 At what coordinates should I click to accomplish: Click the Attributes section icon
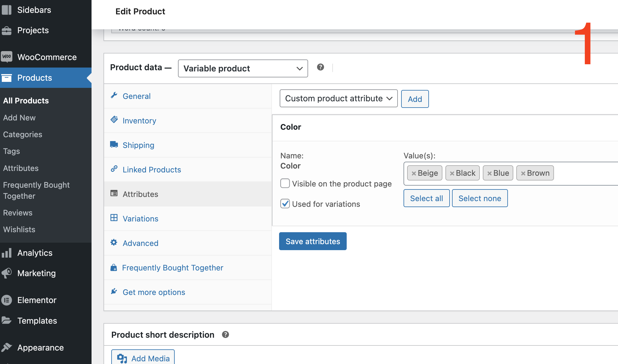114,194
